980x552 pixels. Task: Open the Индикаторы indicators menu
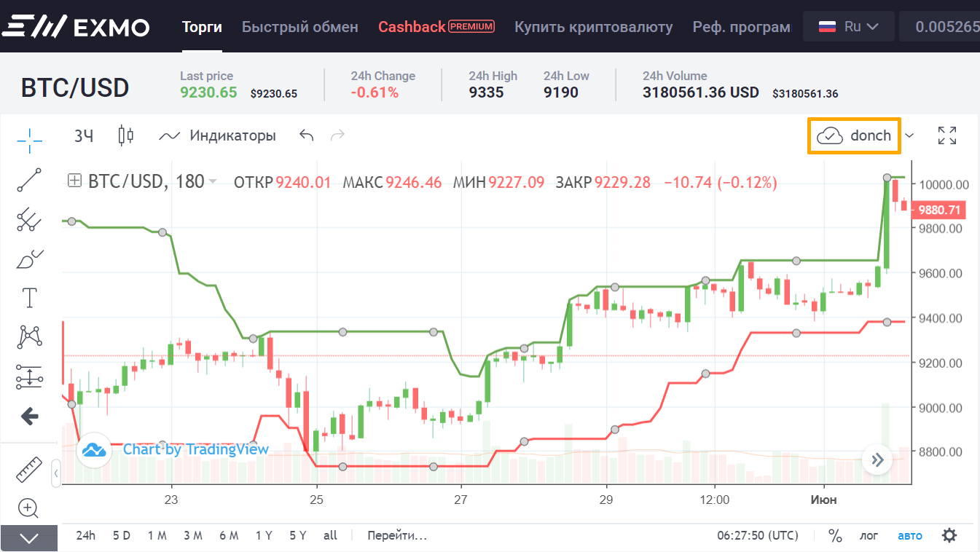click(218, 135)
